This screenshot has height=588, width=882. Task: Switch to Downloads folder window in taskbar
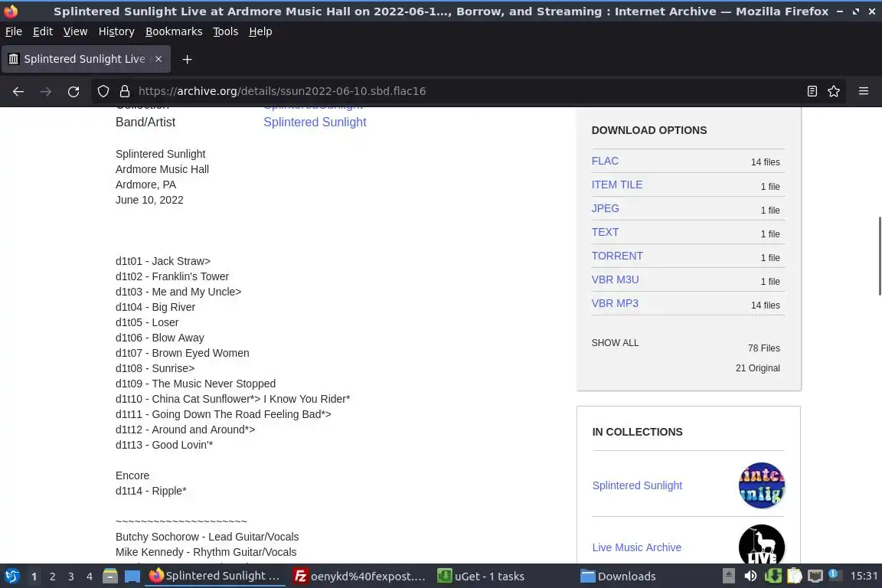(x=618, y=577)
